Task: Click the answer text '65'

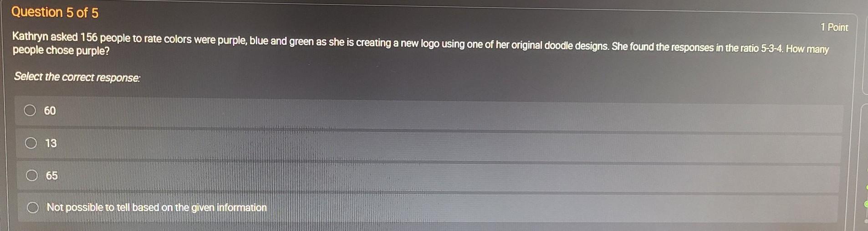Action: point(51,175)
